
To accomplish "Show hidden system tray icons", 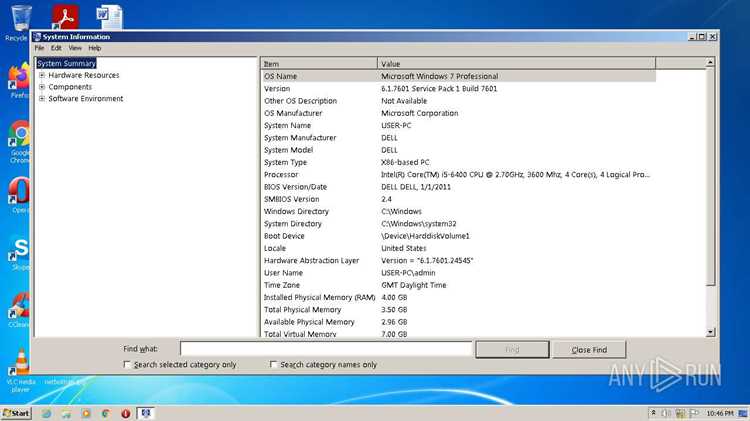I will coord(653,413).
